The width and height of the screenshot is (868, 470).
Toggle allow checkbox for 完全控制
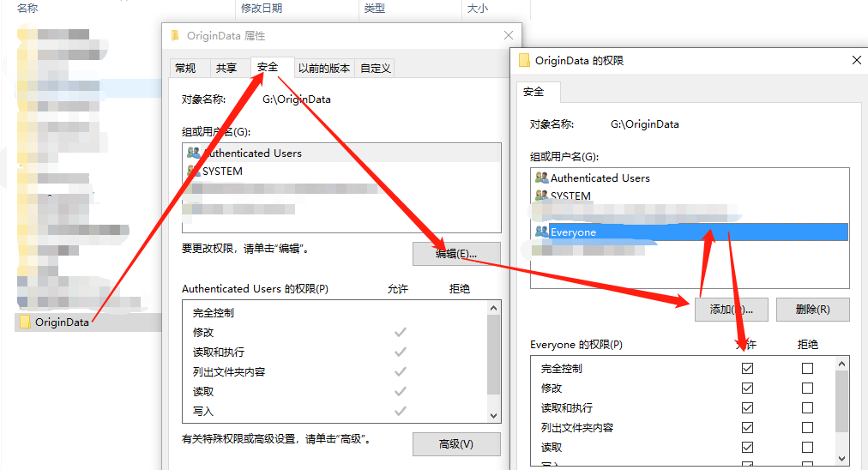[x=747, y=368]
